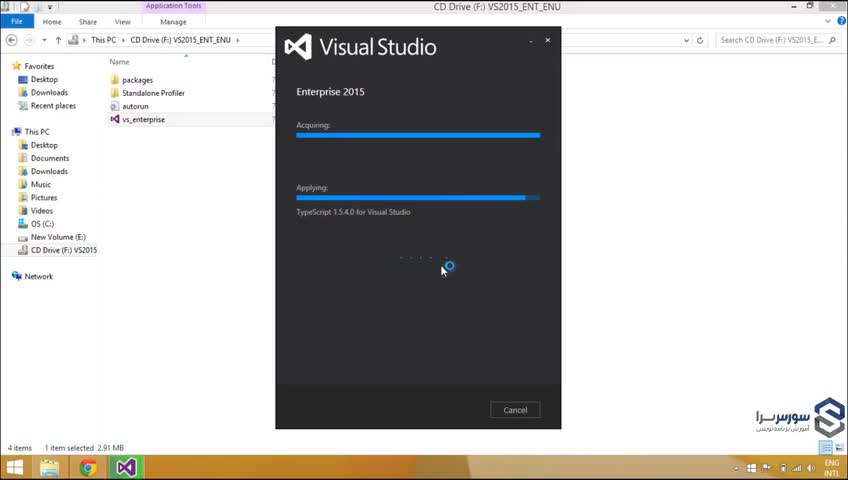Refresh the Explorer folder view
848x480 pixels.
tap(700, 40)
